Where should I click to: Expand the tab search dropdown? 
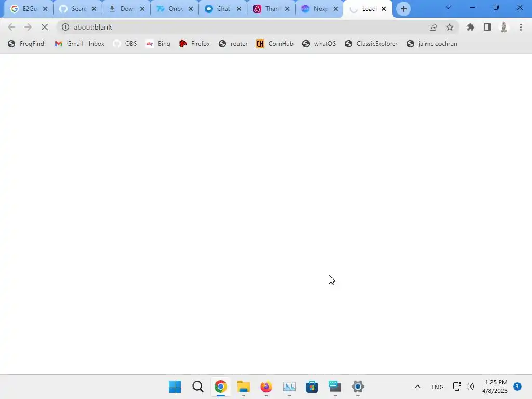[448, 7]
